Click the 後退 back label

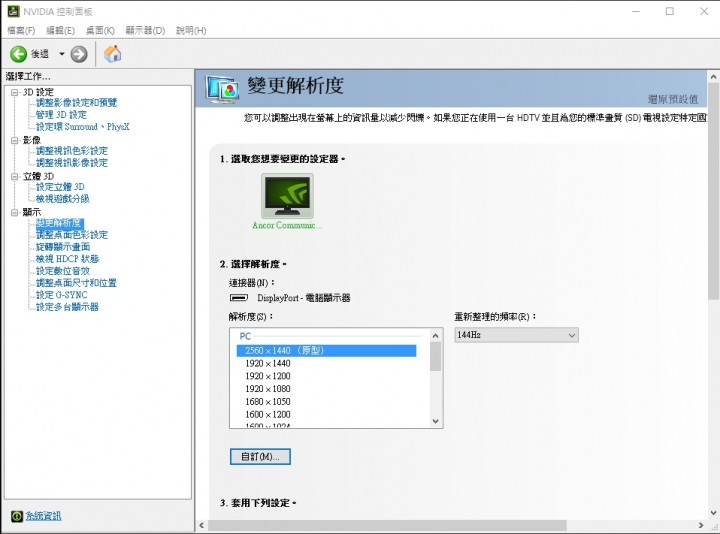click(40, 54)
